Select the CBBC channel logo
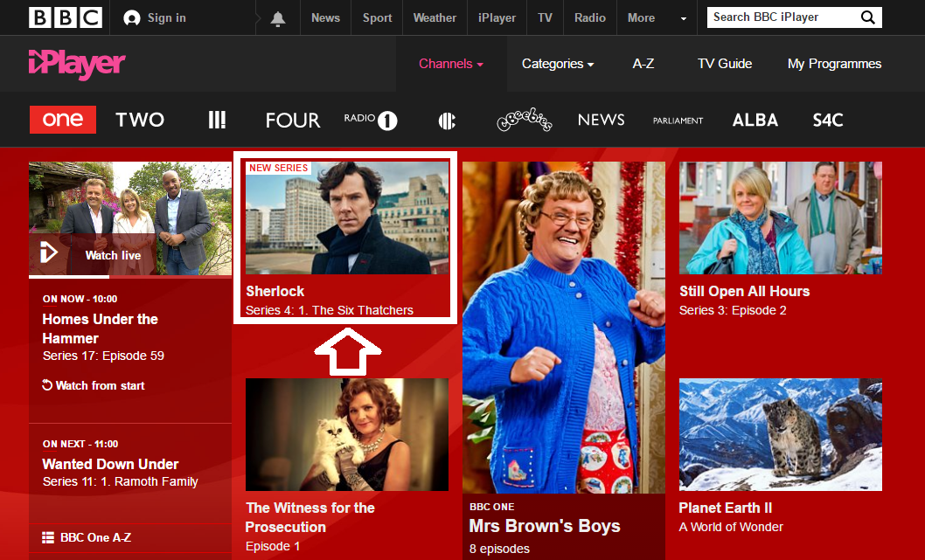Viewport: 925px width, 560px height. (447, 121)
